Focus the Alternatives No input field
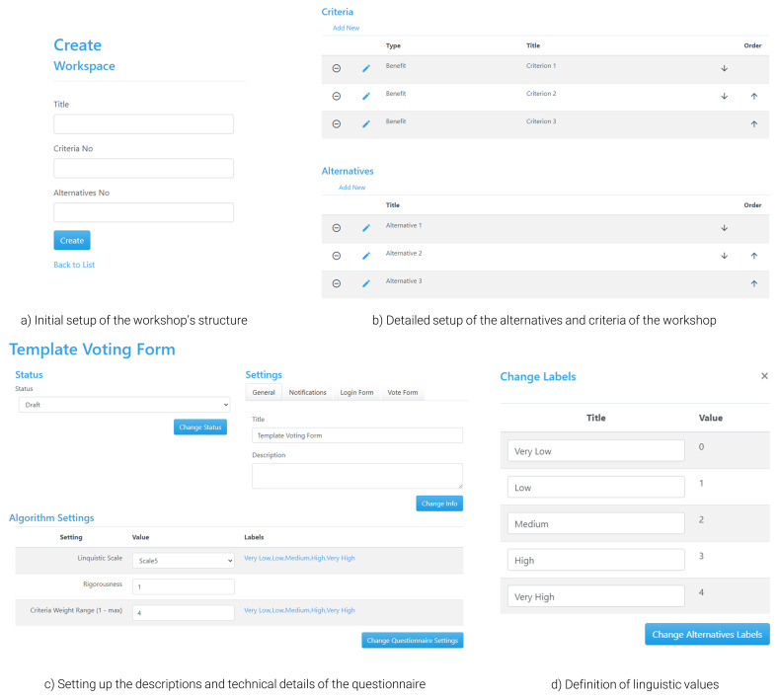Screen dimensions: 778x700 coord(143,213)
